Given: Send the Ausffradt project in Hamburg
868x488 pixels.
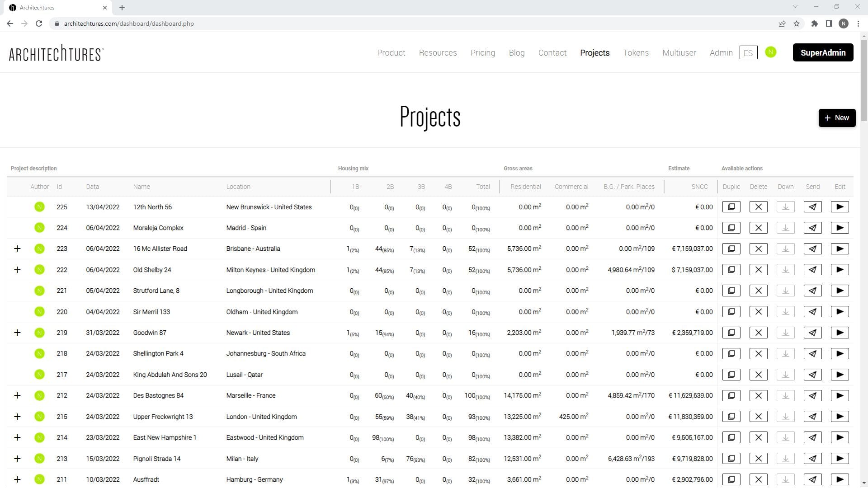Looking at the screenshot, I should (813, 479).
